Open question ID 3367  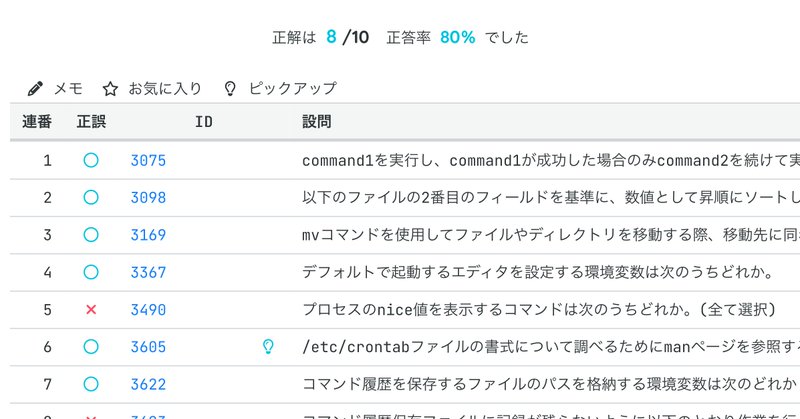[148, 272]
